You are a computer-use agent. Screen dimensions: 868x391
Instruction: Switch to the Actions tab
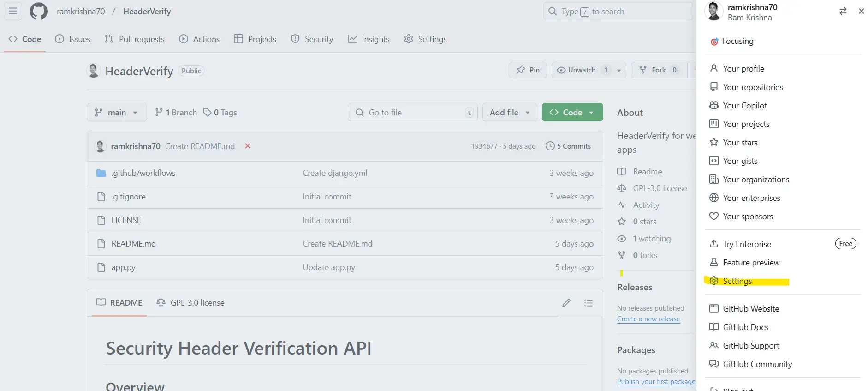pyautogui.click(x=199, y=39)
